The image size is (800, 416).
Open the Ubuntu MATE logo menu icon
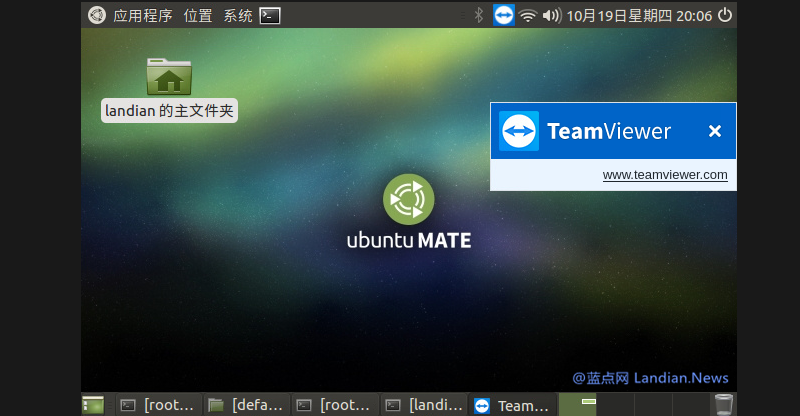[96, 15]
